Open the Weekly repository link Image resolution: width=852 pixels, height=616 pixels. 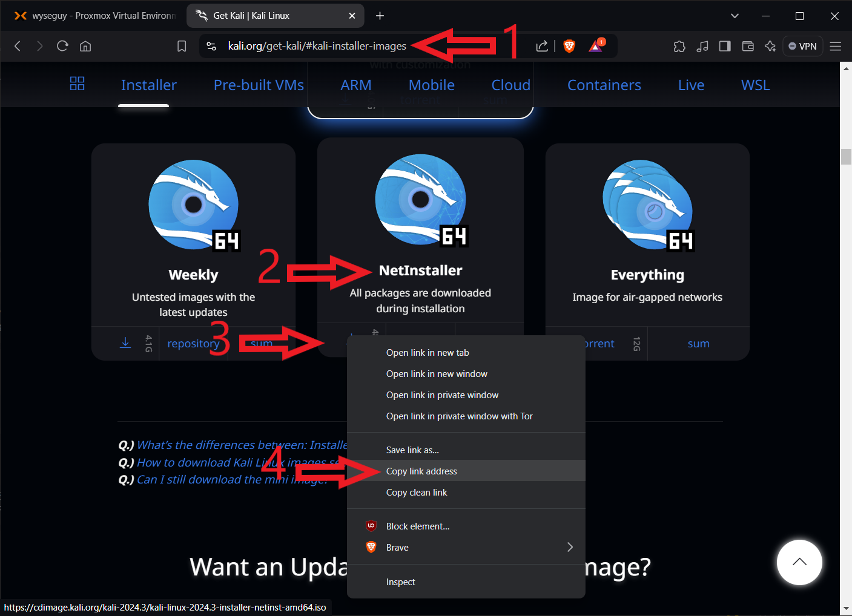tap(193, 344)
